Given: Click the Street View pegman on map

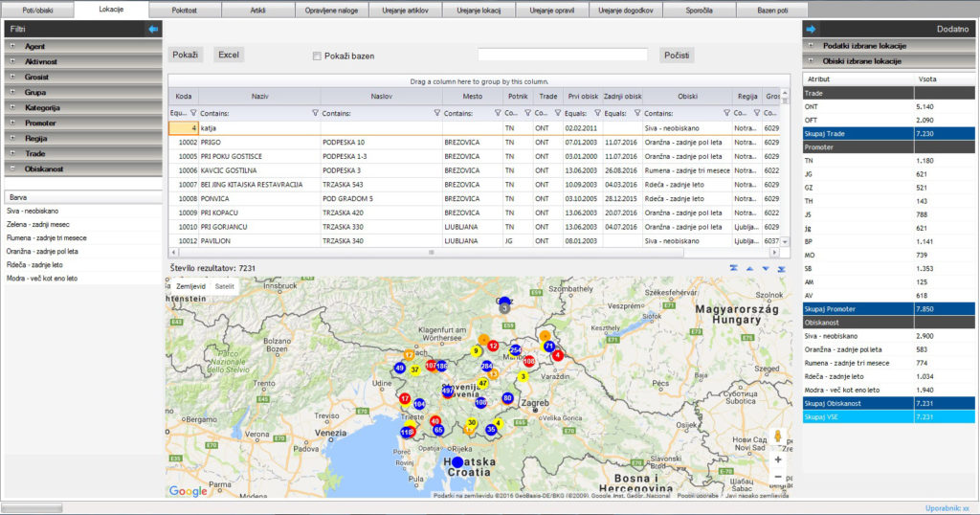Looking at the screenshot, I should 777,437.
